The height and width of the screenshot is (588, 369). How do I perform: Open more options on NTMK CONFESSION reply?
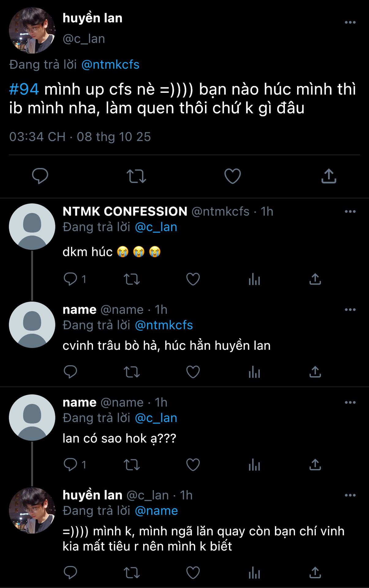(350, 212)
